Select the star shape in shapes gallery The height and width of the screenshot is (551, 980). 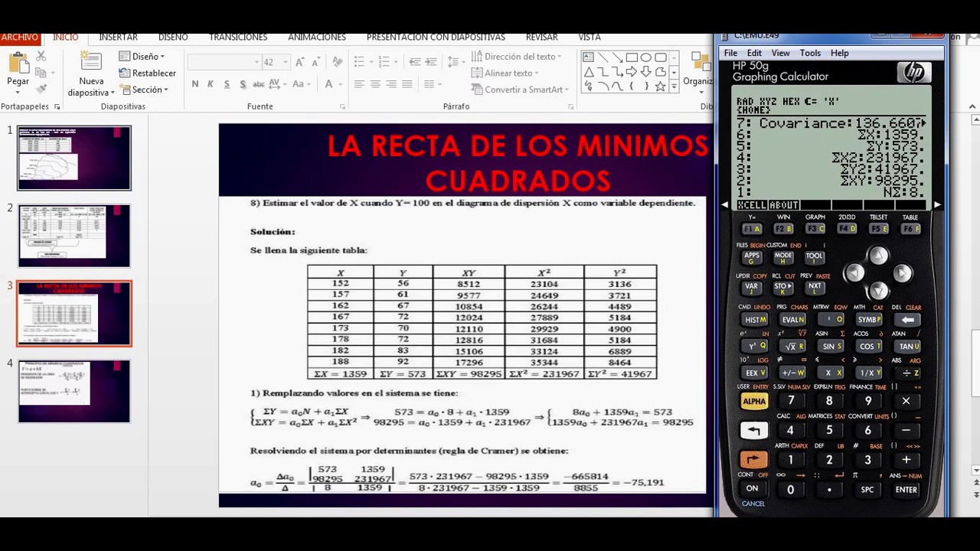tap(660, 86)
